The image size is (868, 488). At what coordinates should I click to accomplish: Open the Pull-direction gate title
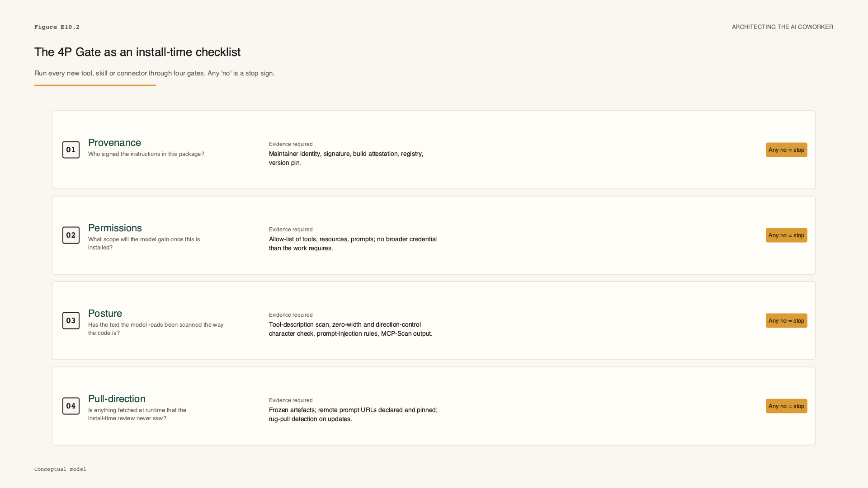(117, 399)
